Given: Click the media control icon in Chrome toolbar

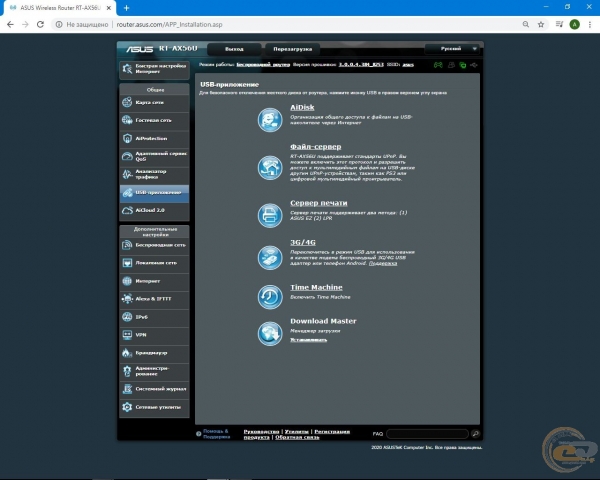Looking at the screenshot, I should [559, 24].
